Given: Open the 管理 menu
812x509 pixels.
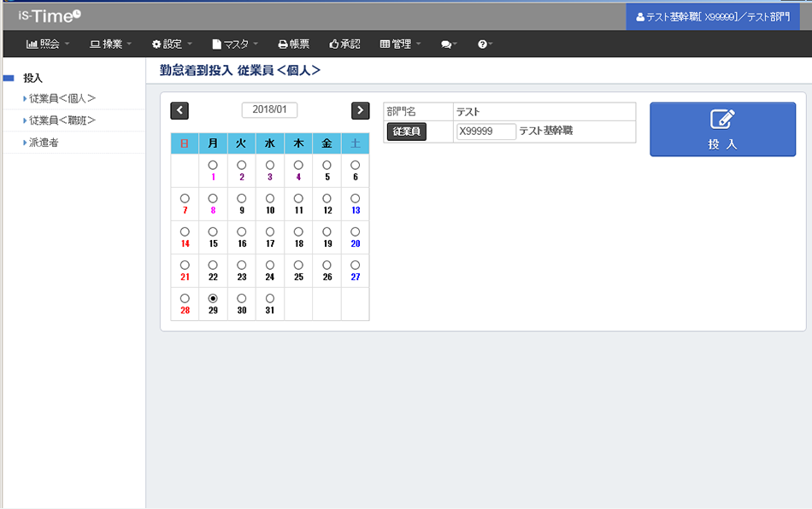Looking at the screenshot, I should click(x=400, y=44).
